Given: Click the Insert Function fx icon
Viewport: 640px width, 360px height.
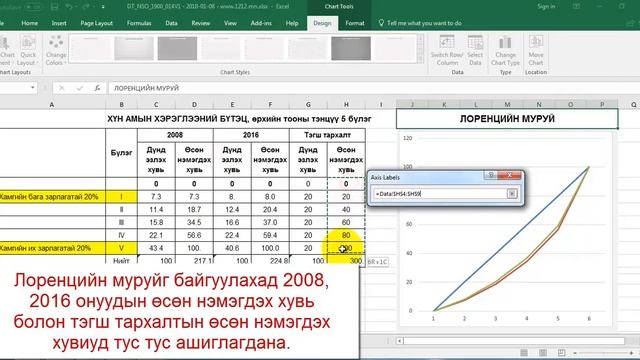Looking at the screenshot, I should coord(97,88).
